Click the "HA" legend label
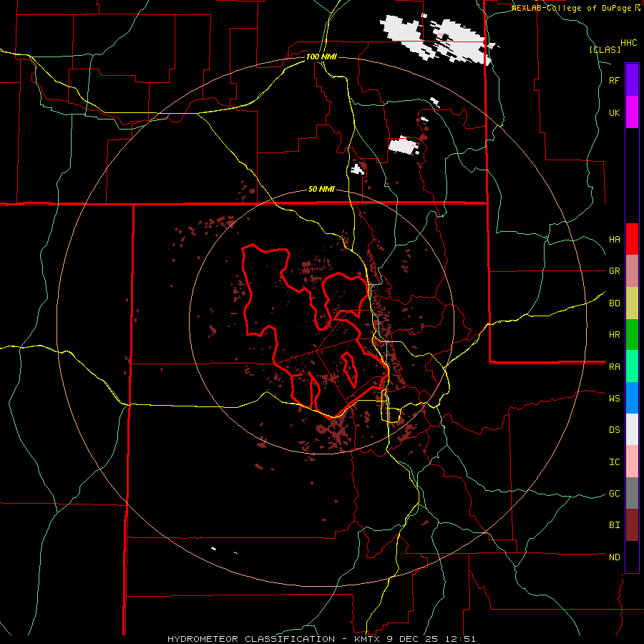Viewport: 644px width, 644px height. [x=614, y=240]
